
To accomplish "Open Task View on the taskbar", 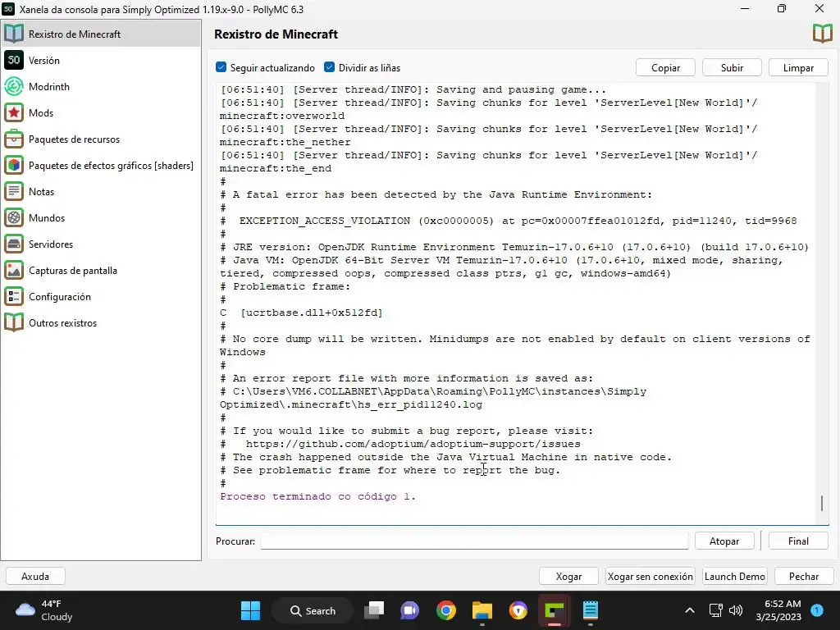I will [x=374, y=610].
